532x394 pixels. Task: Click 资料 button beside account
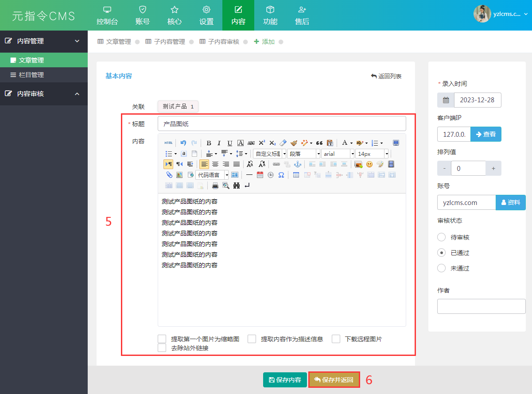coord(511,202)
